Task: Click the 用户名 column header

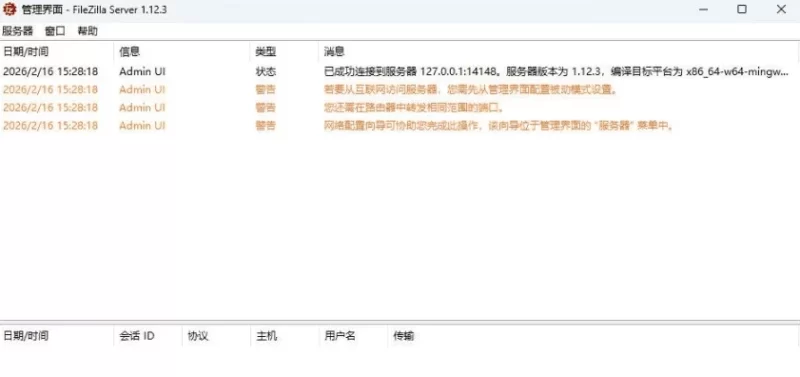Action: (x=354, y=336)
